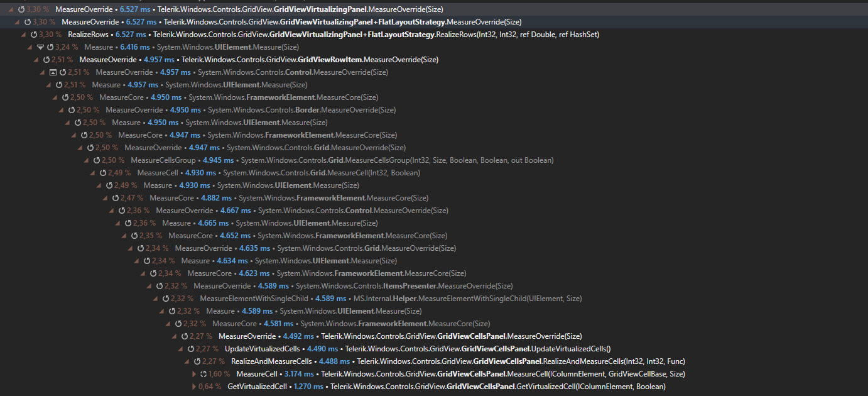Collapse the ItemsPresenter.MeasureOverride node

[150, 287]
